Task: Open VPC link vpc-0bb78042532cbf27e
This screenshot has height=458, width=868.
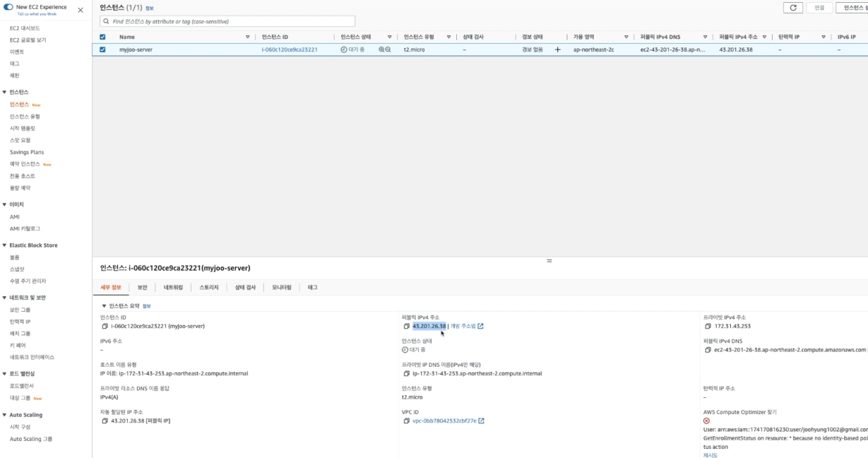Action: [x=444, y=421]
